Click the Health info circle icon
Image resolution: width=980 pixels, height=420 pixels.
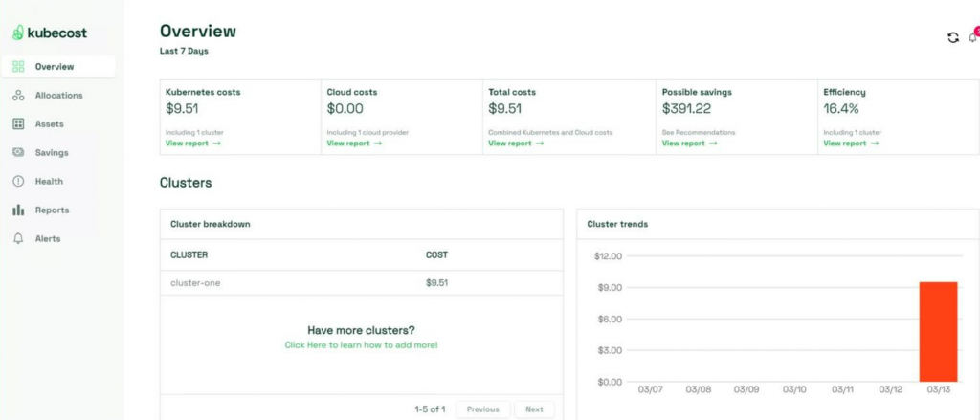coord(18,181)
